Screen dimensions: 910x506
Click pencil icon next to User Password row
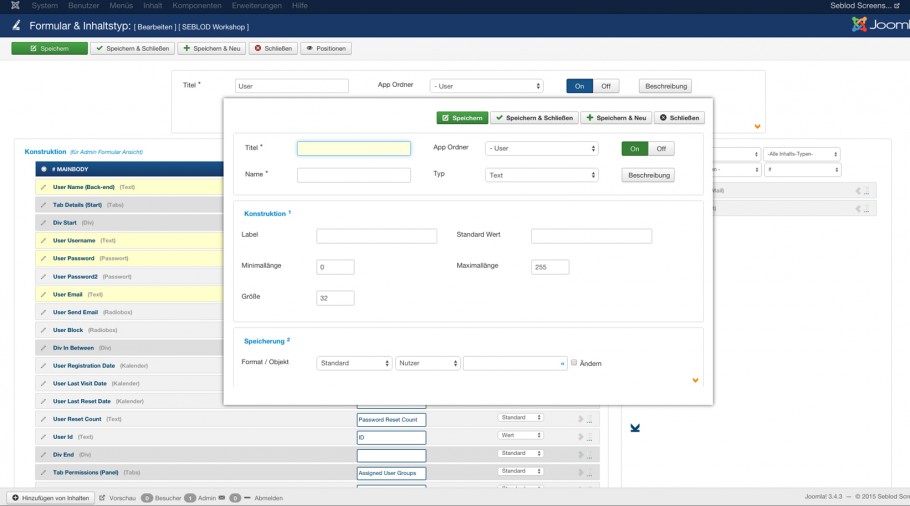[x=44, y=258]
